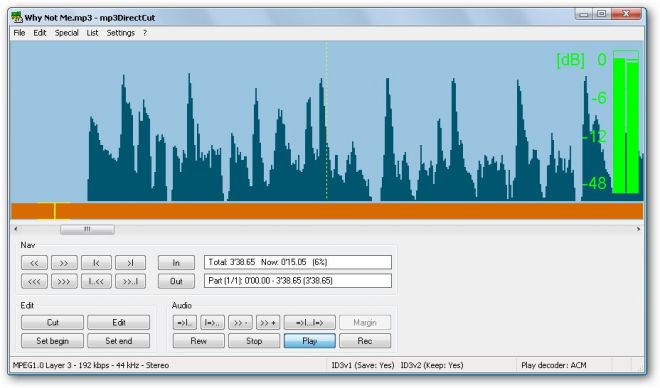Click the horizontal scrollbar thumb

tap(87, 229)
